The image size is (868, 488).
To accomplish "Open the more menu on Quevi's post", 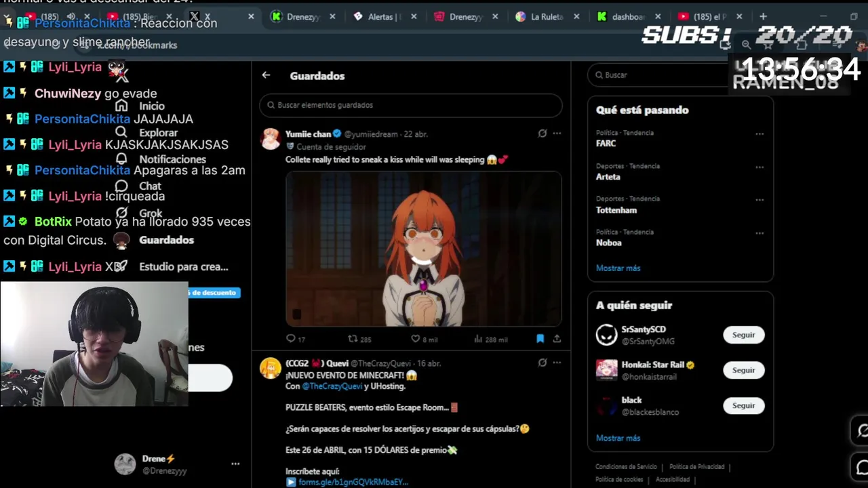I will pyautogui.click(x=557, y=363).
